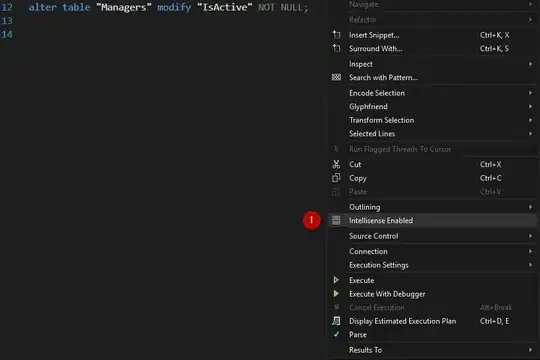This screenshot has width=540, height=360.
Task: Select Search with Pattern... entry
Action: pos(432,78)
